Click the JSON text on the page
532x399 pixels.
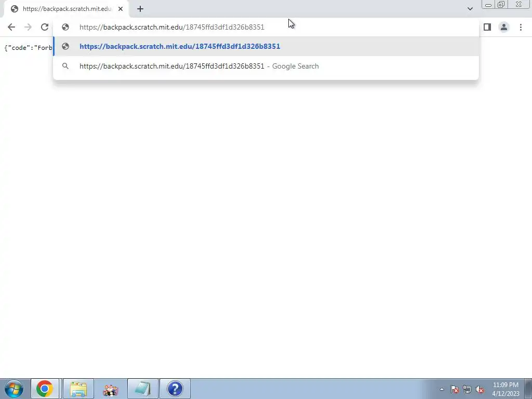[28, 48]
